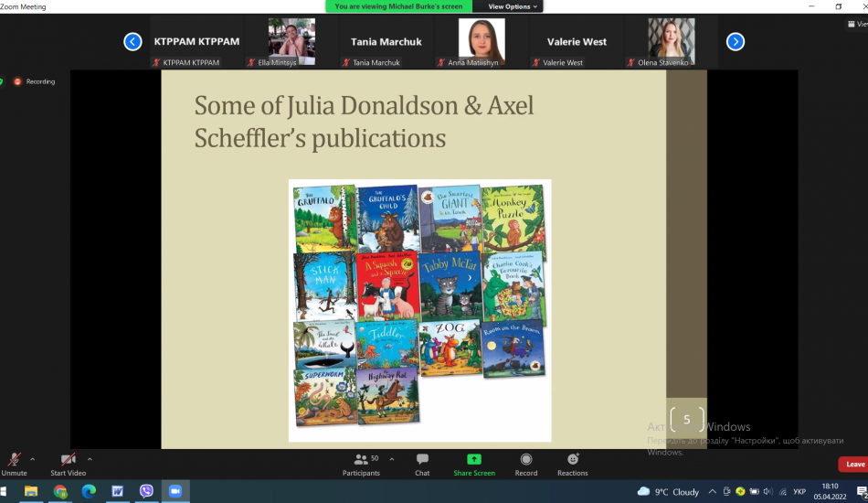Open the Participants panel

[x=361, y=464]
